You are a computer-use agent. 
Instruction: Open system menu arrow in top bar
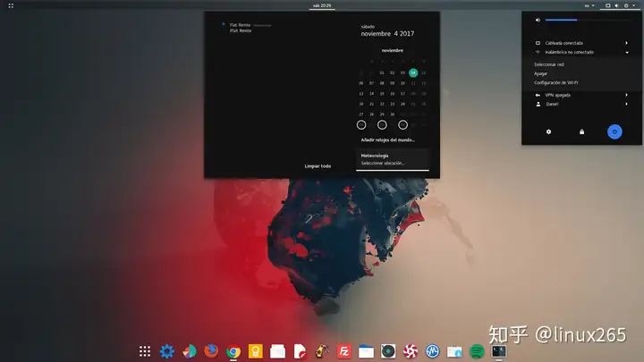click(634, 5)
